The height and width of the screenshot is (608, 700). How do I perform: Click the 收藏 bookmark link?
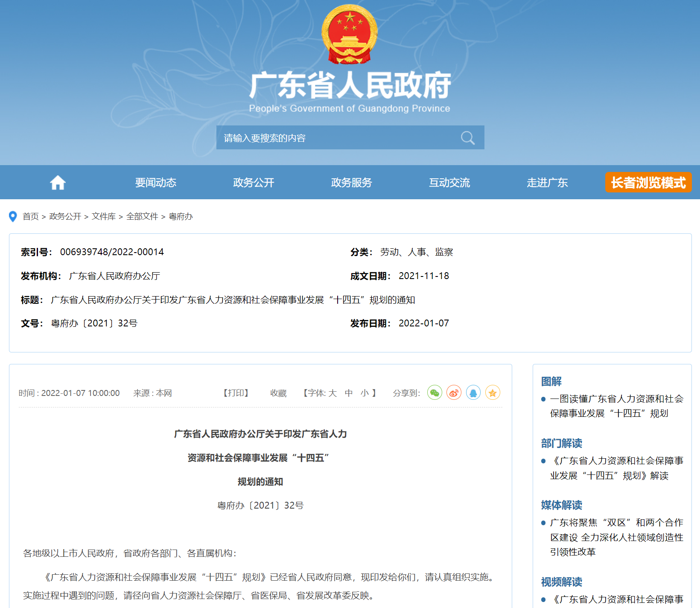(278, 393)
